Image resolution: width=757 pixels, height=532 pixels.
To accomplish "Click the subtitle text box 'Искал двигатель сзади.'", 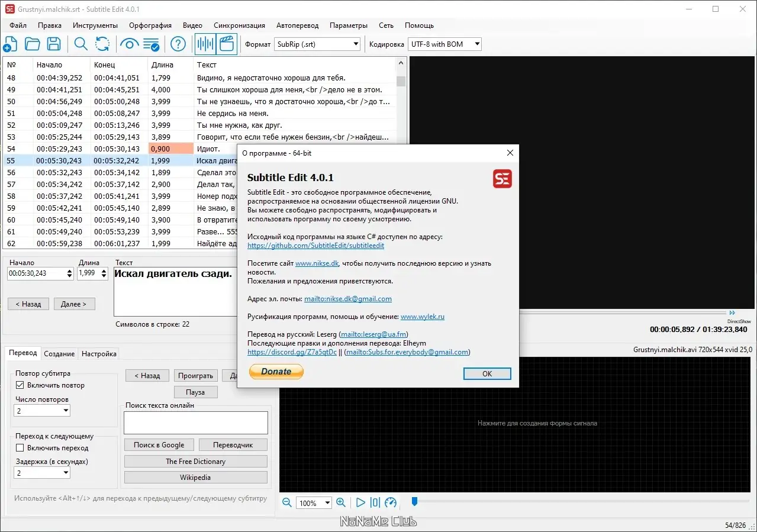I will pos(175,291).
